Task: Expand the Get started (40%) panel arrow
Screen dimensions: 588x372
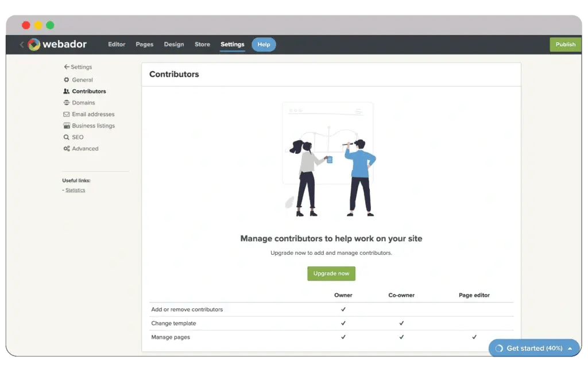Action: pyautogui.click(x=570, y=348)
